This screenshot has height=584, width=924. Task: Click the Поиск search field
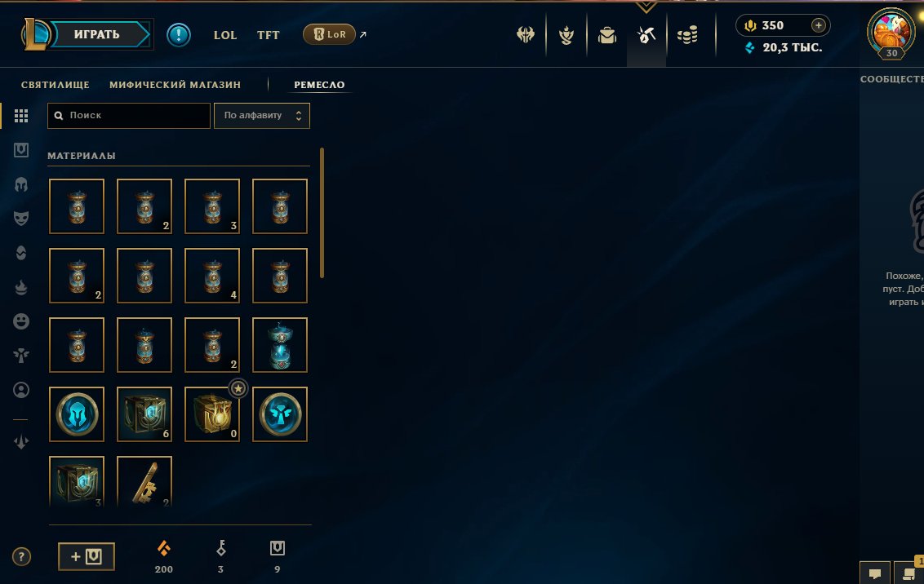coord(128,115)
